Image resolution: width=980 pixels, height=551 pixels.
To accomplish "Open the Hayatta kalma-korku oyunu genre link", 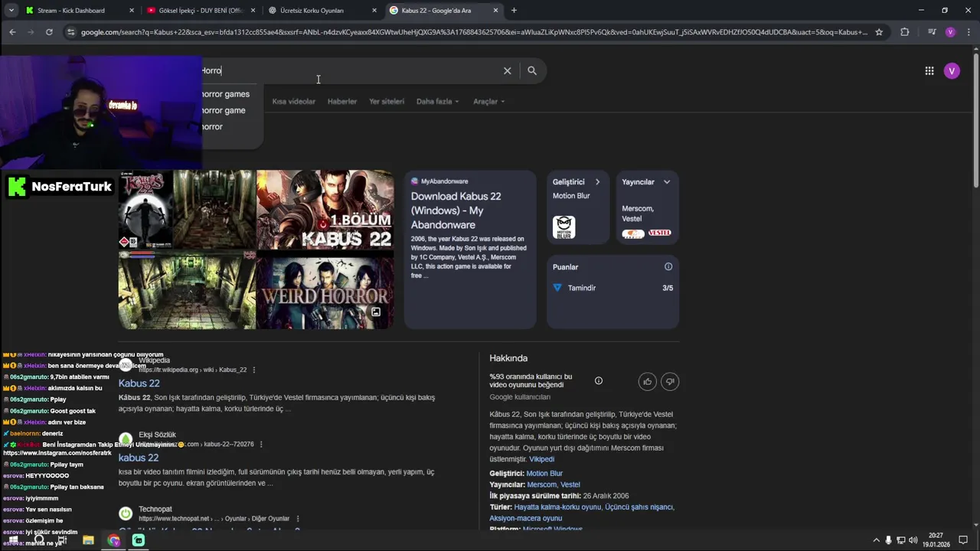I will (x=557, y=507).
